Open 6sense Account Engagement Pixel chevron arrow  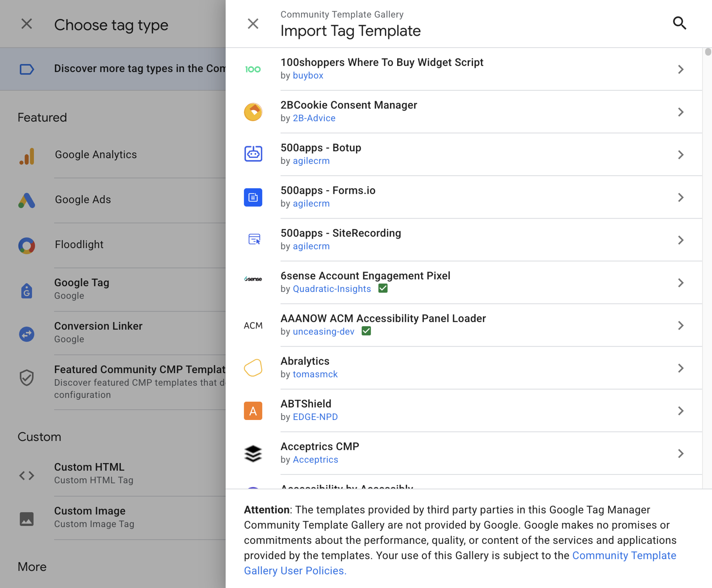[680, 283]
